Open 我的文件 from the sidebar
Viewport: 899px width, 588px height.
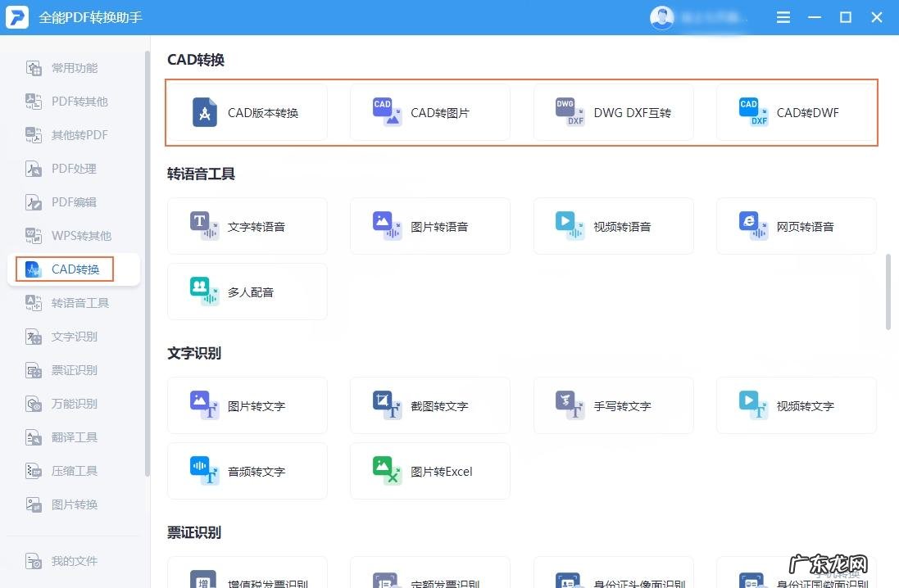pyautogui.click(x=74, y=561)
